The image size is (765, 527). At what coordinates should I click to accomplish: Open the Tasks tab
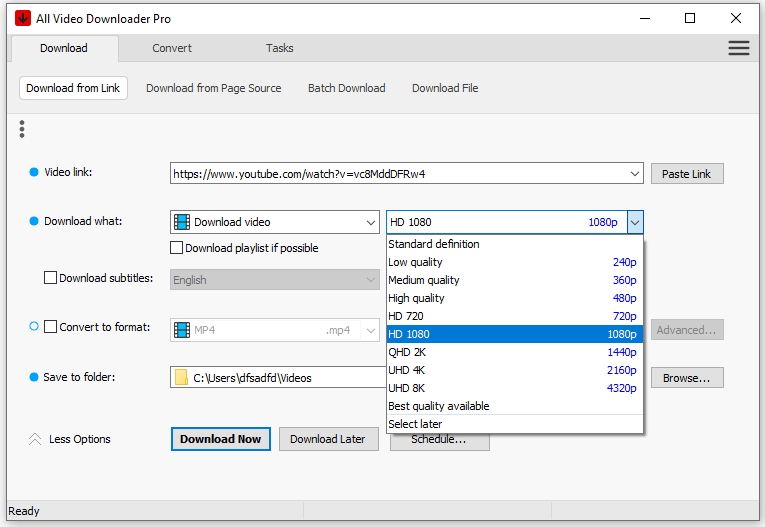coord(280,48)
